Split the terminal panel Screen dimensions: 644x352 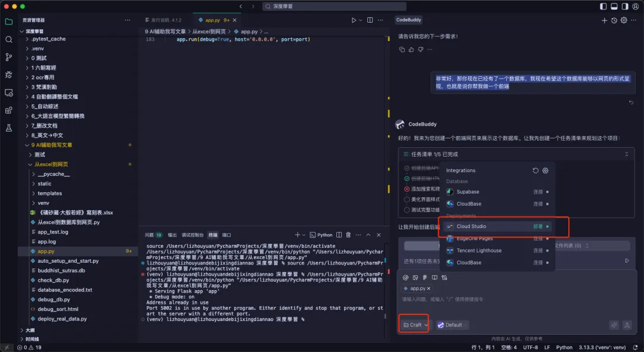[339, 235]
